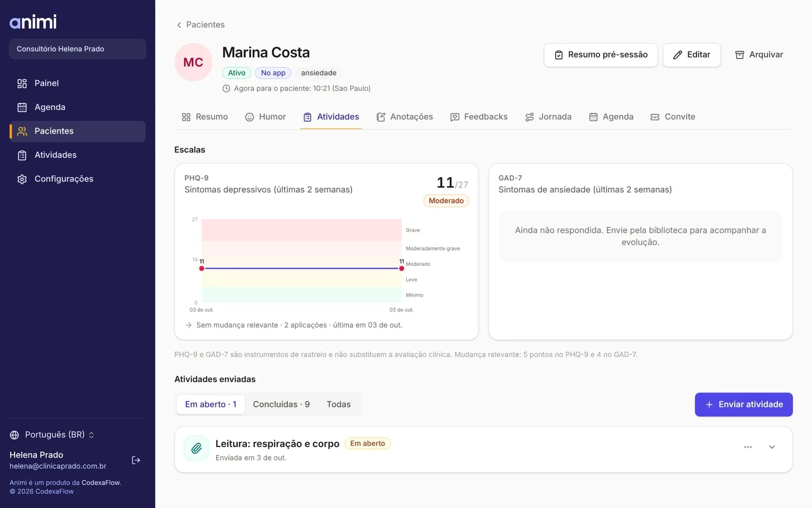Open the Português (BR) language selector
Screen dimensions: 812x508
click(x=52, y=435)
